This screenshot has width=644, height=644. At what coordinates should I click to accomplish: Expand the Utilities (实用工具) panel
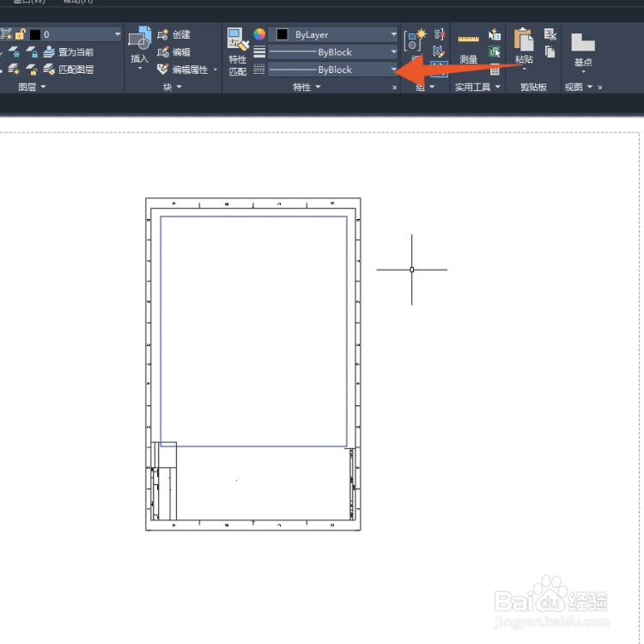(477, 87)
